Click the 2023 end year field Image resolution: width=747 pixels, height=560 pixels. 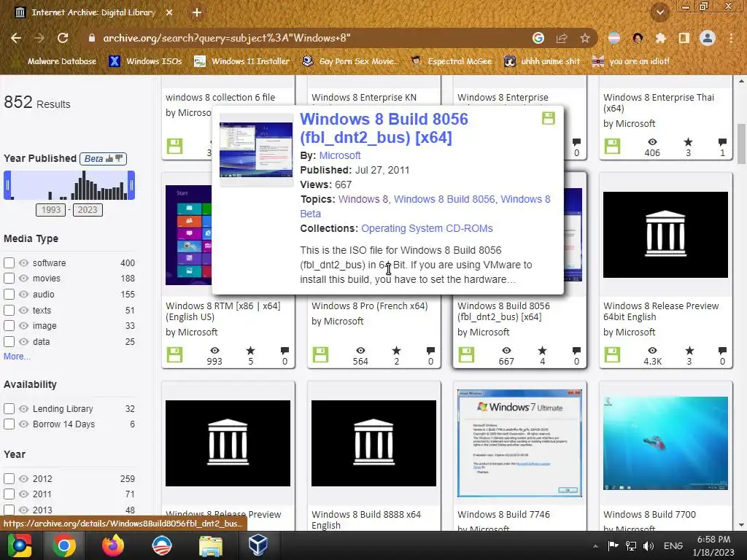[x=88, y=210]
